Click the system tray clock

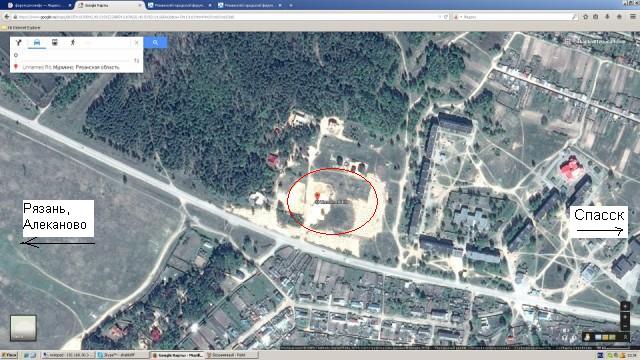632,355
